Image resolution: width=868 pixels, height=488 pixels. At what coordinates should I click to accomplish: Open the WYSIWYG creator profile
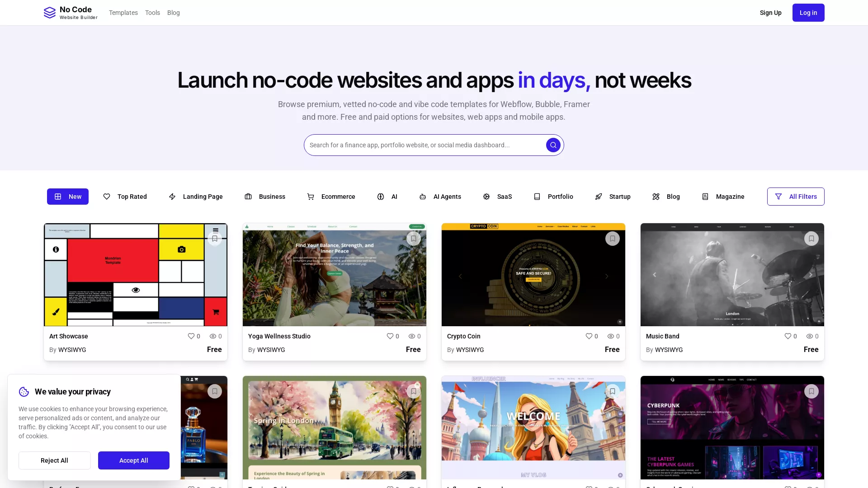coord(72,350)
